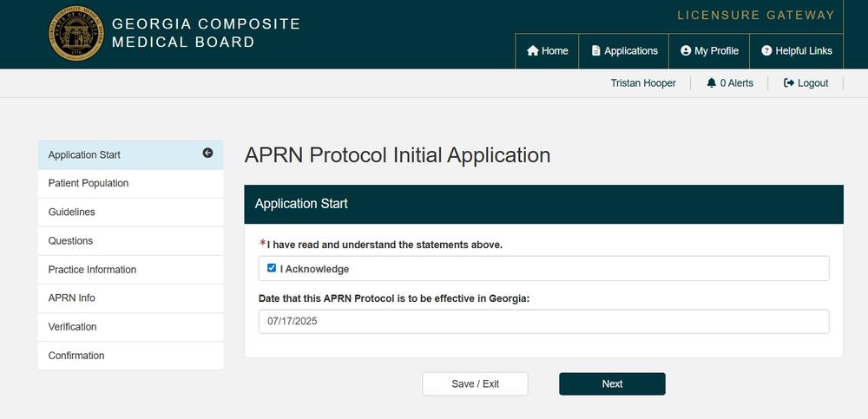The height and width of the screenshot is (419, 868).
Task: Click the Georgia Composite Medical Board seal logo
Action: [x=76, y=33]
